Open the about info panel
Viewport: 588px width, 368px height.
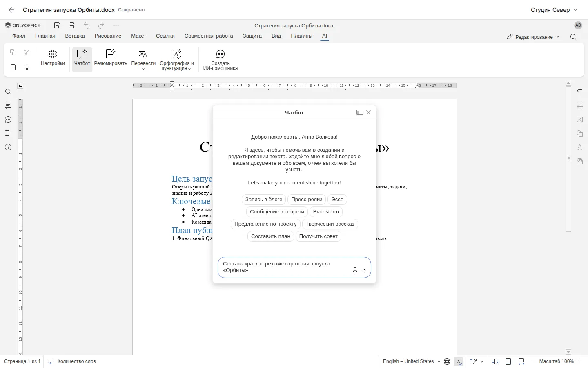tap(8, 147)
